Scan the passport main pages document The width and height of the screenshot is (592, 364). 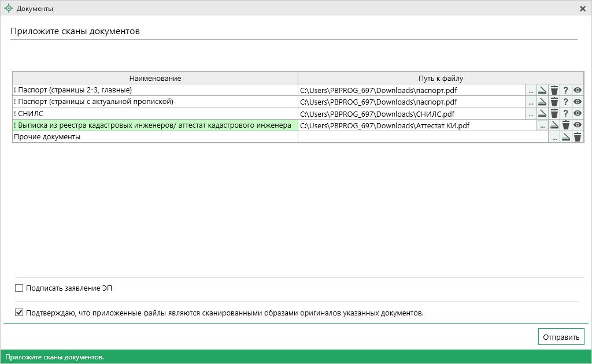point(542,90)
